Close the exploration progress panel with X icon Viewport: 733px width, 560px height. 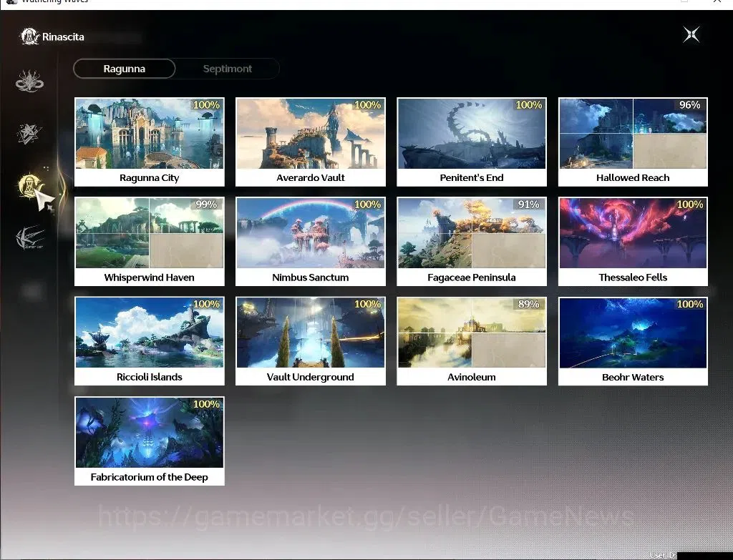691,34
